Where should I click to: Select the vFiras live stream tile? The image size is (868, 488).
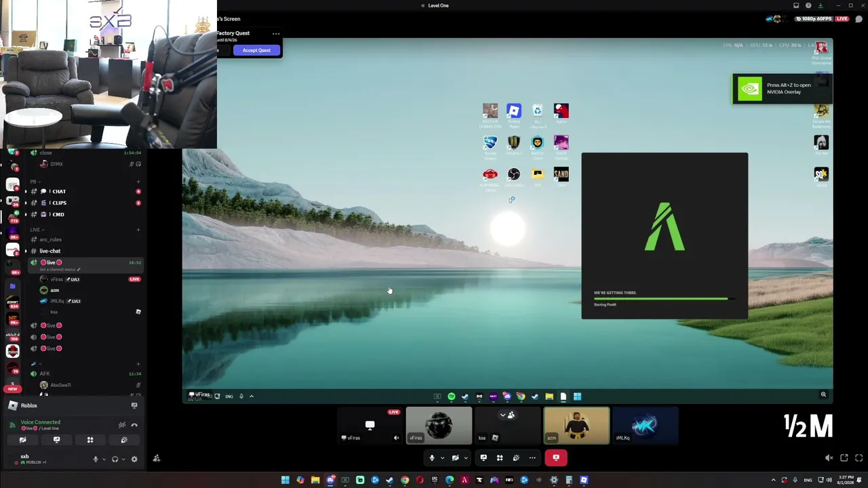pyautogui.click(x=370, y=426)
